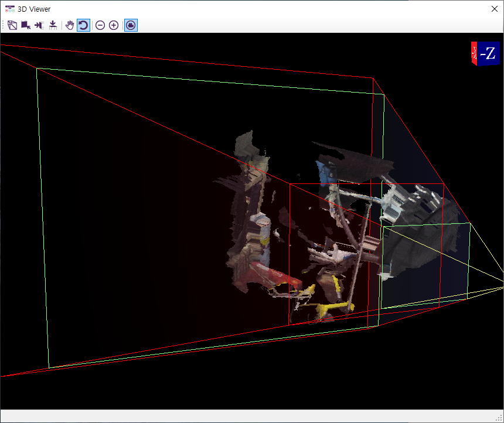This screenshot has width=504, height=423.
Task: Click the wireframe frustum view icon
Action: coord(12,25)
